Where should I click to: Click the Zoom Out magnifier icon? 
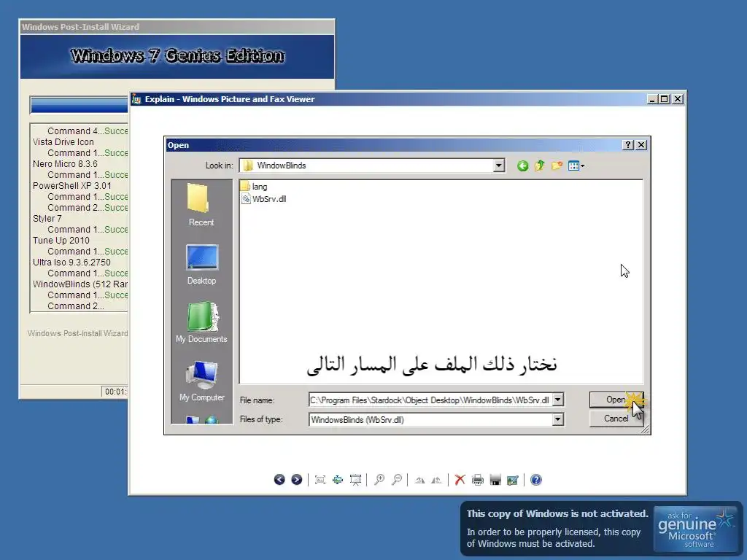coord(396,480)
